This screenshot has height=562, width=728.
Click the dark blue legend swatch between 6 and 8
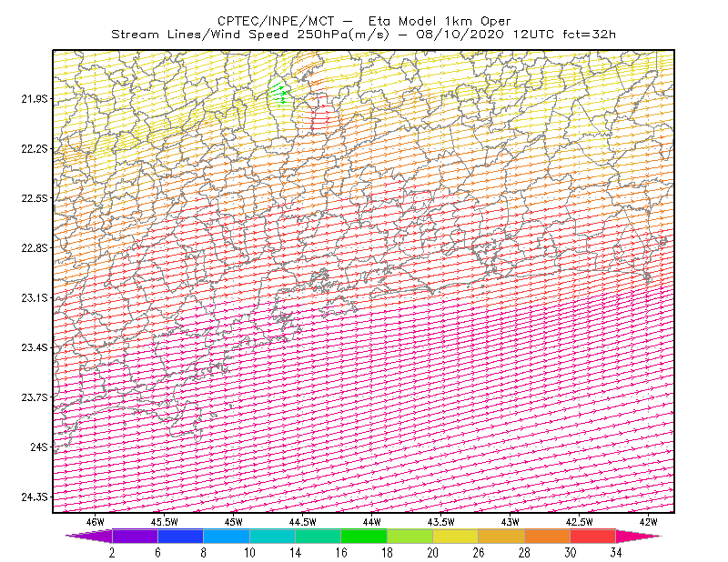[x=180, y=536]
